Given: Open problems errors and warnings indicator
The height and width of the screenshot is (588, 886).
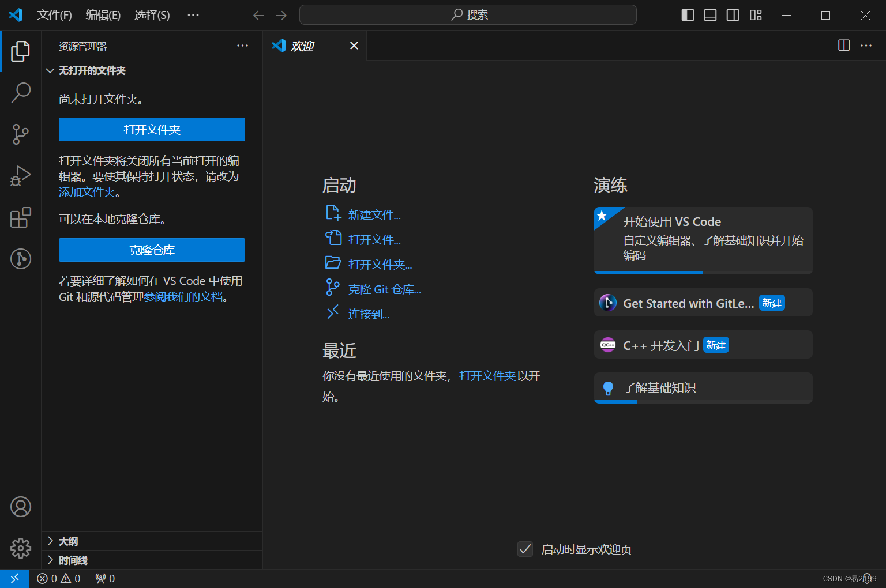Looking at the screenshot, I should [x=59, y=578].
